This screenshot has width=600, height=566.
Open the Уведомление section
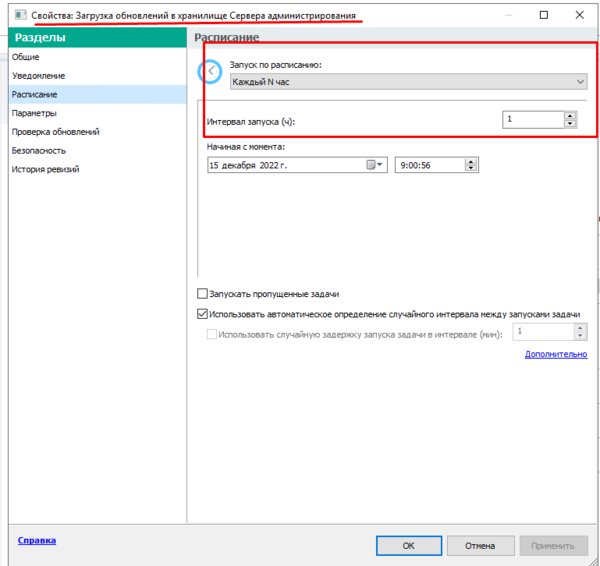(38, 76)
